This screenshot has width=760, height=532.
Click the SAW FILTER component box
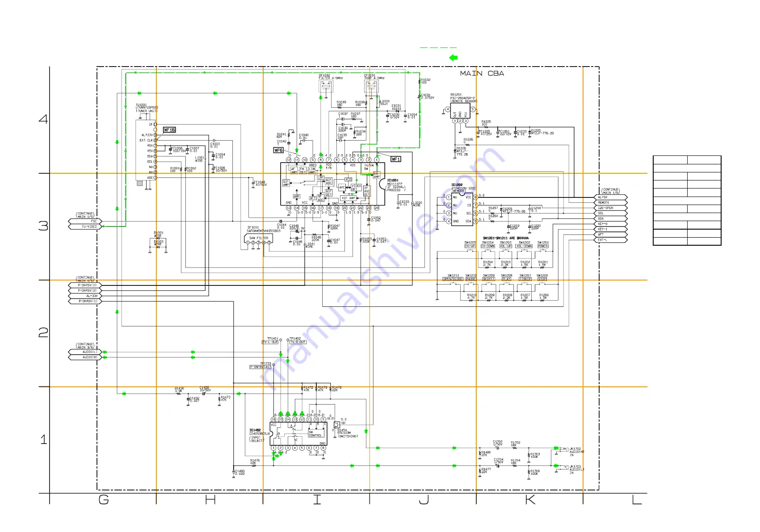click(259, 239)
